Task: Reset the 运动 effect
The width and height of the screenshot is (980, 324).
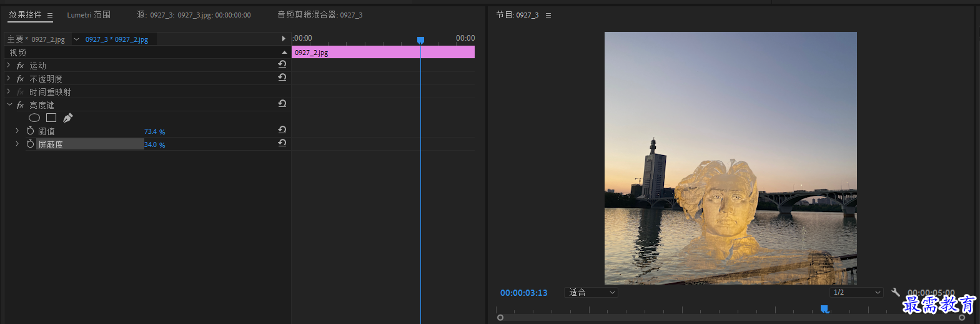Action: click(282, 64)
